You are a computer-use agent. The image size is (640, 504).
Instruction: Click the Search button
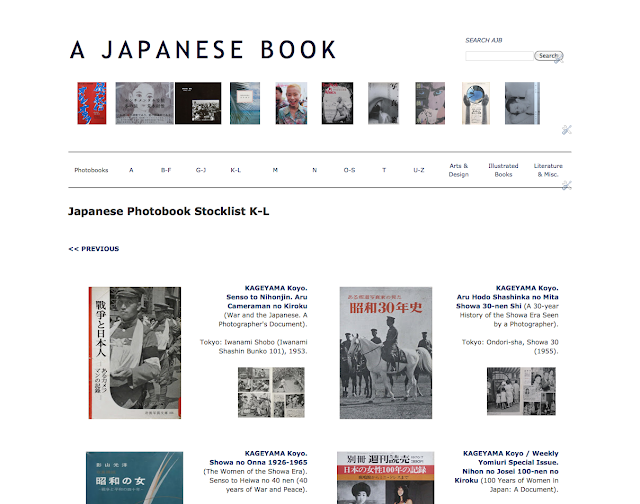coord(548,56)
